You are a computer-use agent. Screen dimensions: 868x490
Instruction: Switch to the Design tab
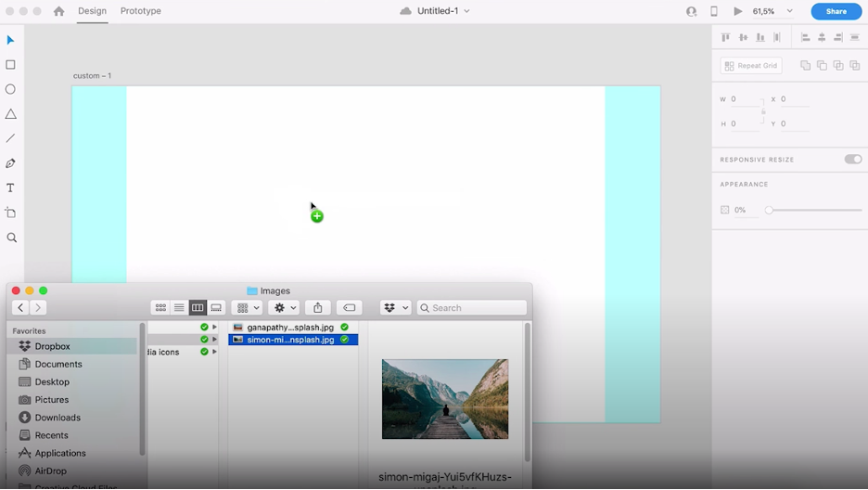(93, 11)
